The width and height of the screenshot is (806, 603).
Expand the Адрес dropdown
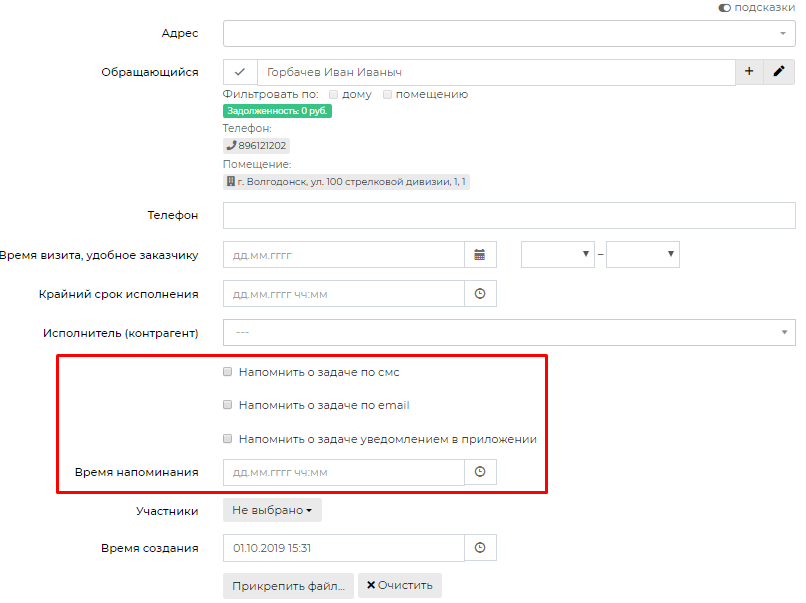(x=509, y=33)
